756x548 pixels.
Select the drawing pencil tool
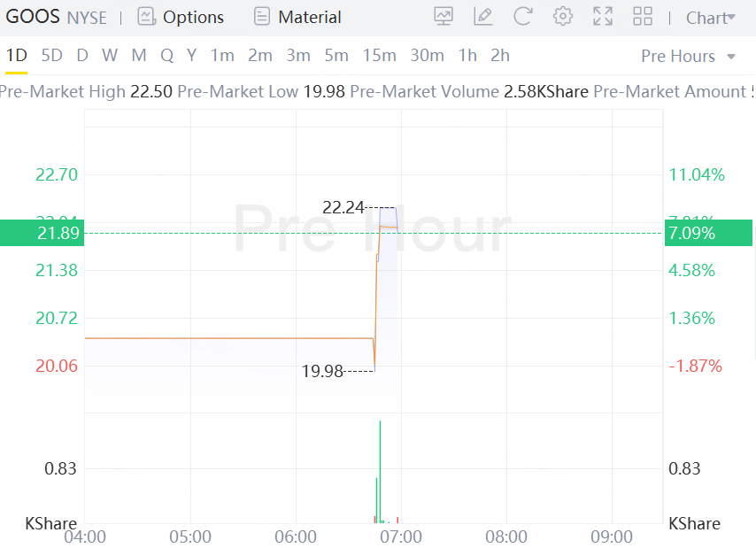coord(483,16)
